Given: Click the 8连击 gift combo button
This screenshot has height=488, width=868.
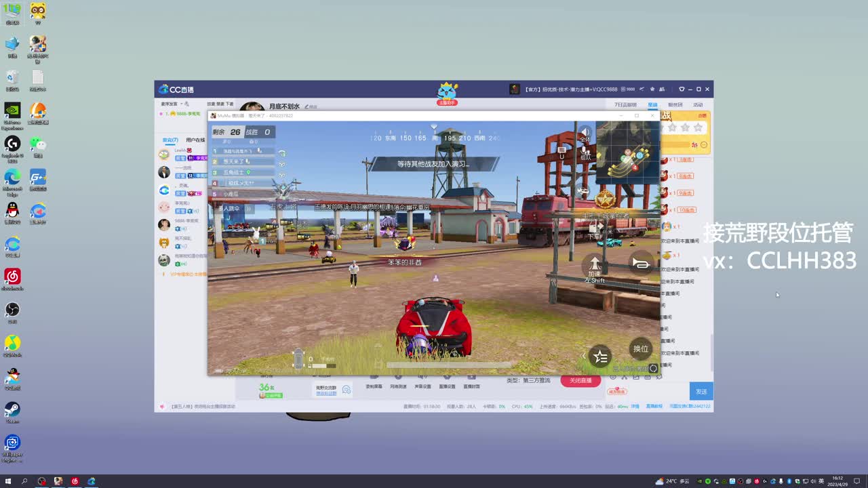Looking at the screenshot, I should click(685, 176).
